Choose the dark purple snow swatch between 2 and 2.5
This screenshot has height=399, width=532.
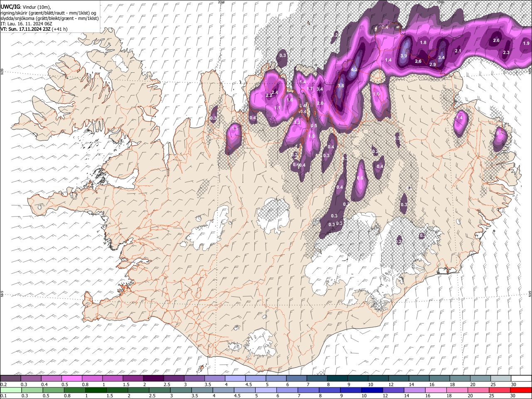pyautogui.click(x=153, y=379)
